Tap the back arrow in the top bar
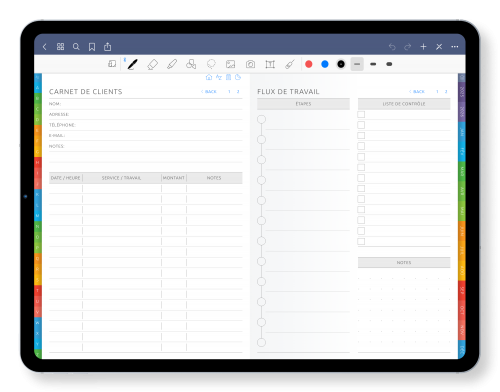This screenshot has height=392, width=500. [45, 47]
